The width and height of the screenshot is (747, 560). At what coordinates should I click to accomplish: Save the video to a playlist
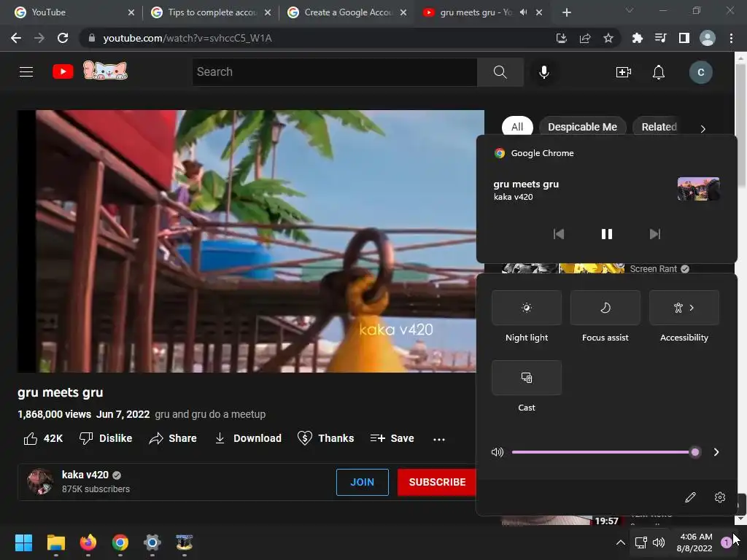point(392,438)
